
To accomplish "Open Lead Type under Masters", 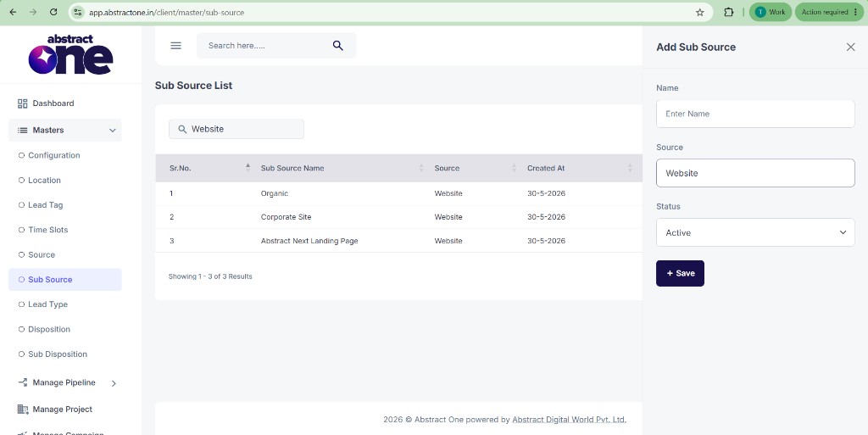I will click(47, 304).
